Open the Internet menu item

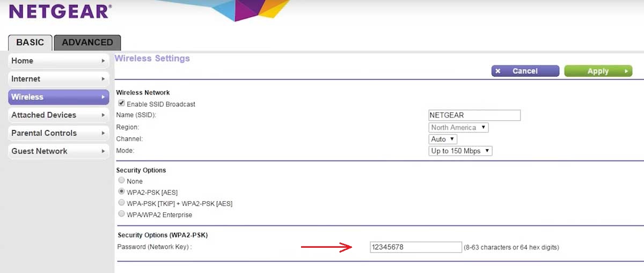pyautogui.click(x=58, y=79)
